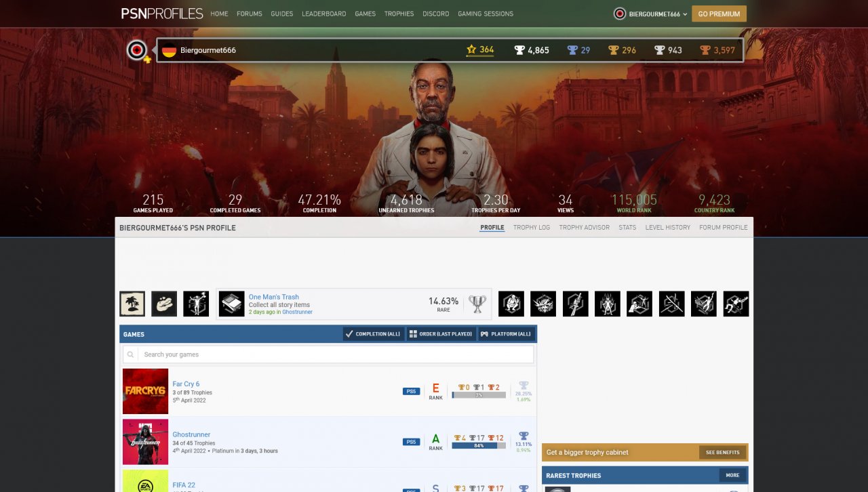868x492 pixels.
Task: Click the level progress bar under 364
Action: click(480, 56)
